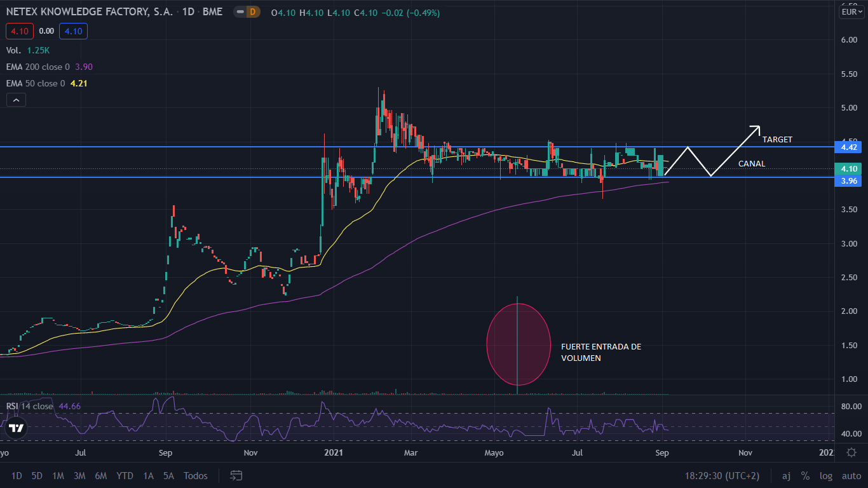Toggle percent scale mode
868x488 pixels.
[805, 476]
